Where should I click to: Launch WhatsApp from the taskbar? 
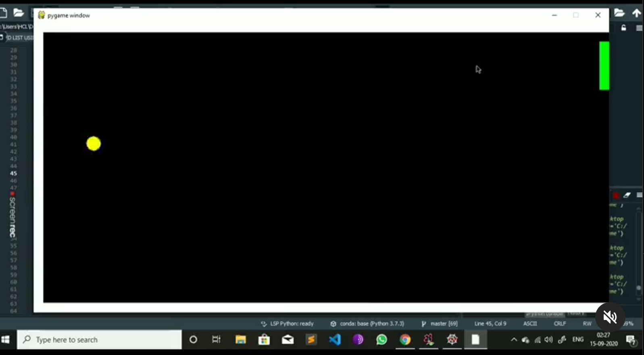point(381,340)
